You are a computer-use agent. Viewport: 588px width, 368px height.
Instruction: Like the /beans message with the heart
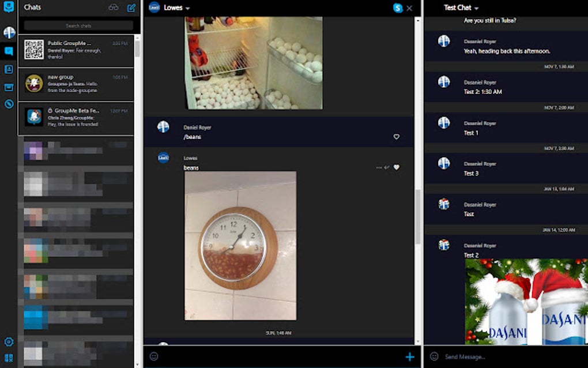tap(396, 137)
